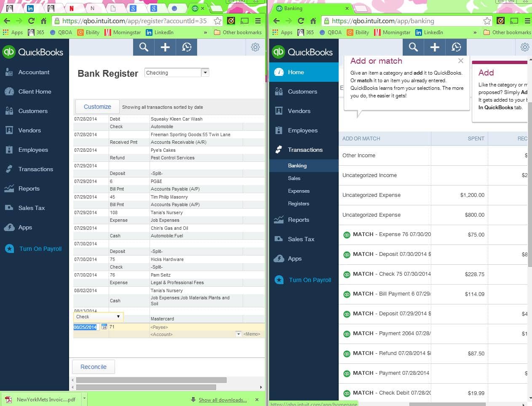Screen dimensions: 532x406
Task: Dismiss the downloads bar close icon
Action: (257, 400)
